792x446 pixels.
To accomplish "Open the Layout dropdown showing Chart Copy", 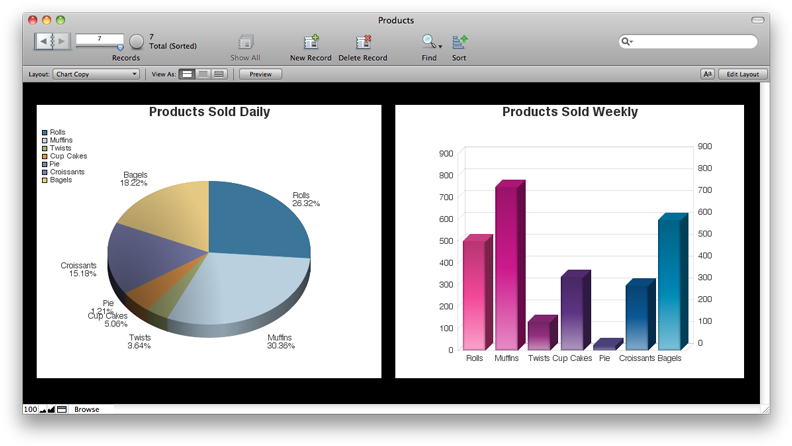I will point(96,74).
